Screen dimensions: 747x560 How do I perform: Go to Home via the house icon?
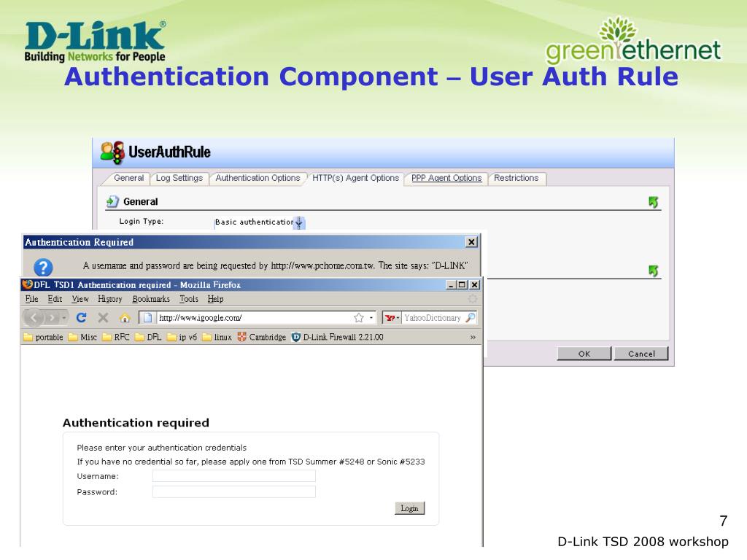(125, 318)
